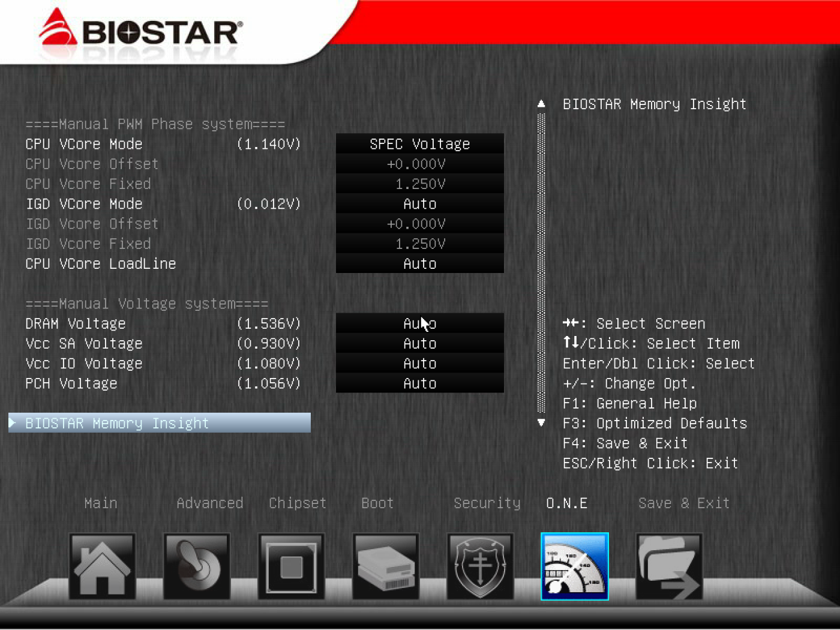Image resolution: width=840 pixels, height=630 pixels.
Task: Click the CPU Vcore Fixed label
Action: 88,184
